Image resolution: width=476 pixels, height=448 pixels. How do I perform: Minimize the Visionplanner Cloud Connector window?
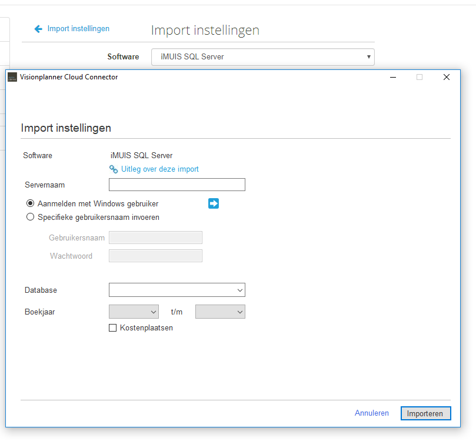(393, 77)
